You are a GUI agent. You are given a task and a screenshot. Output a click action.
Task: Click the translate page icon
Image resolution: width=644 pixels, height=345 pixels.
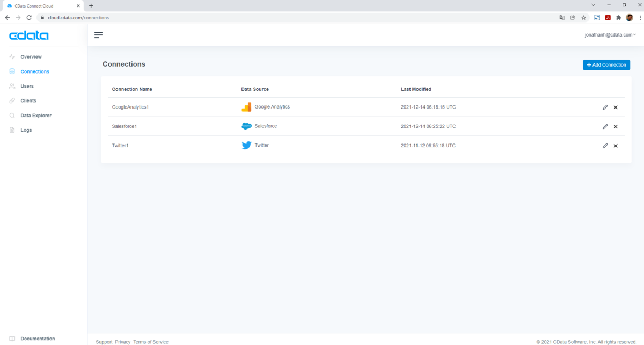point(562,17)
